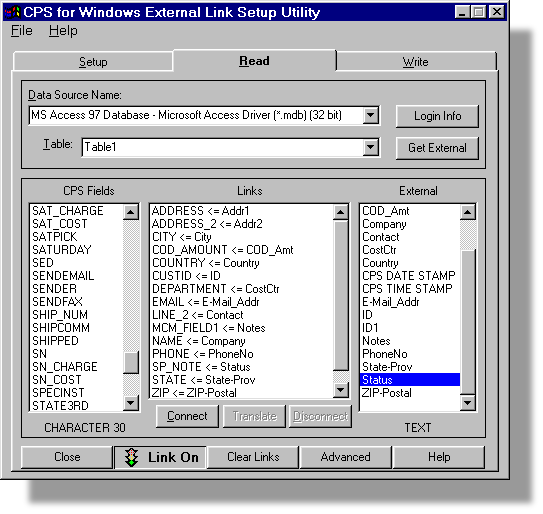Click External list scroll up arrow
The width and height of the screenshot is (543, 514).
point(468,212)
